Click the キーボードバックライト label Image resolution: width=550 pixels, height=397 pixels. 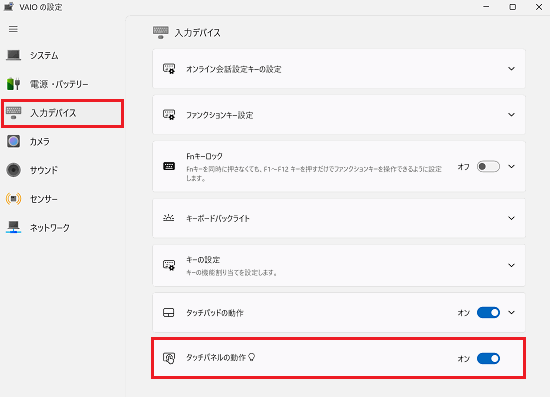218,218
